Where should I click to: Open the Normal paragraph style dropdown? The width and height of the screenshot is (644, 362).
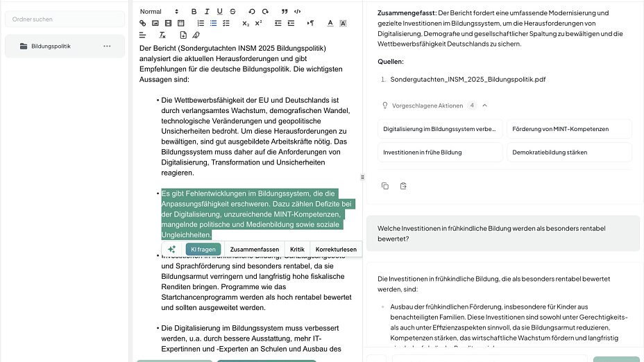click(160, 11)
